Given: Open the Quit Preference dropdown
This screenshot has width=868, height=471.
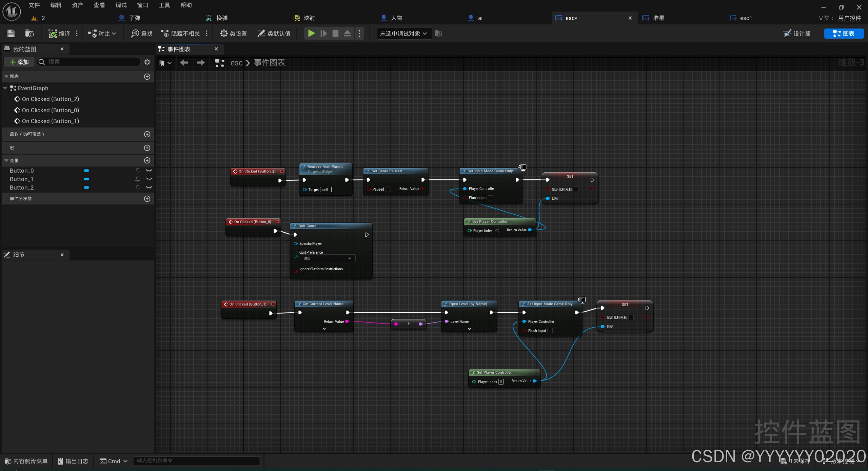Looking at the screenshot, I should (x=328, y=258).
